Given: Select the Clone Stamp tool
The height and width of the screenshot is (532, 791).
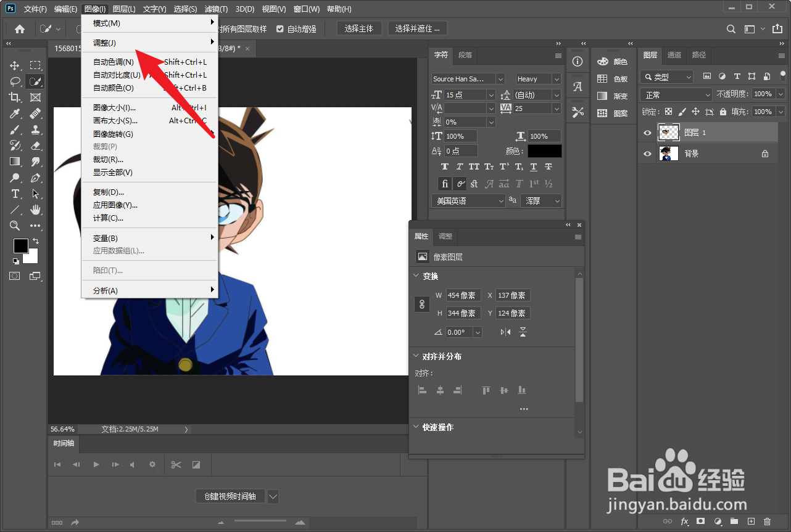Looking at the screenshot, I should pos(35,129).
